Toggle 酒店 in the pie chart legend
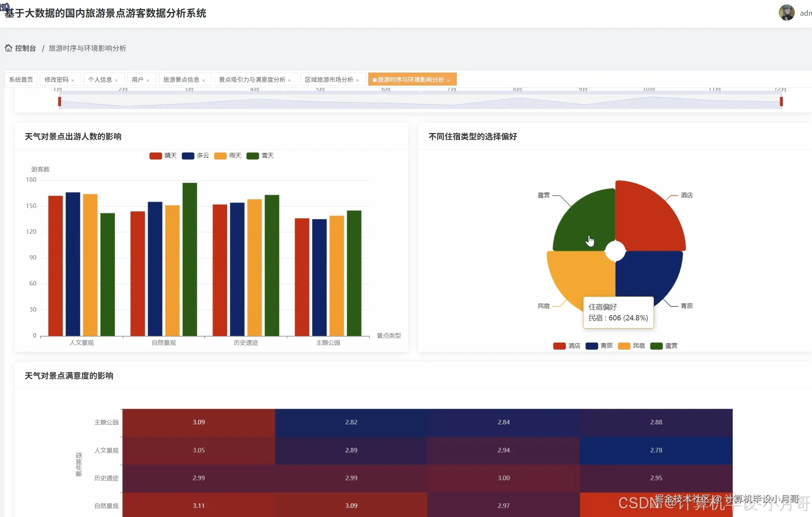This screenshot has height=517, width=812. 559,346
